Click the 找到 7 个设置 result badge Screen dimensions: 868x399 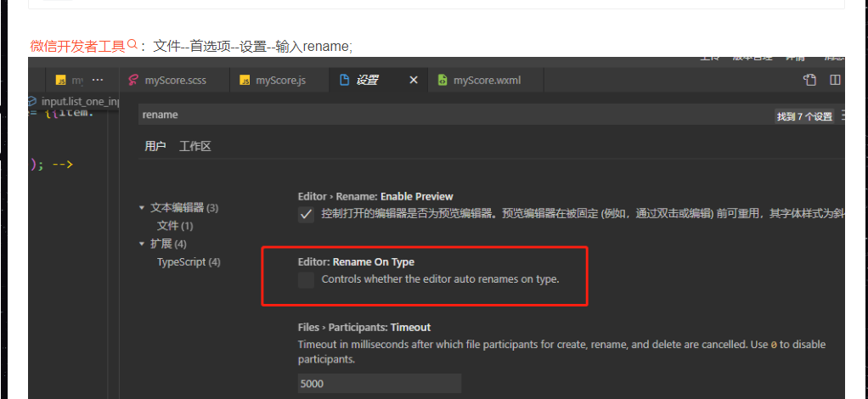(804, 117)
